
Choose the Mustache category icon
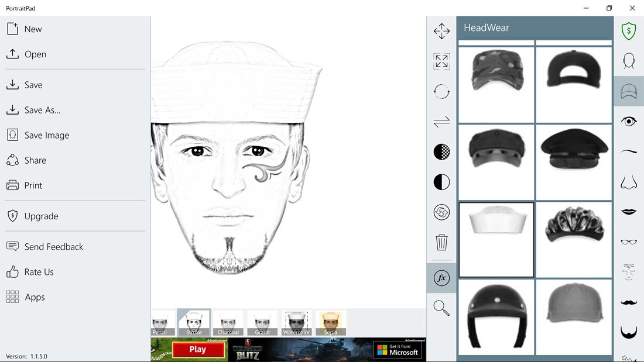(629, 302)
